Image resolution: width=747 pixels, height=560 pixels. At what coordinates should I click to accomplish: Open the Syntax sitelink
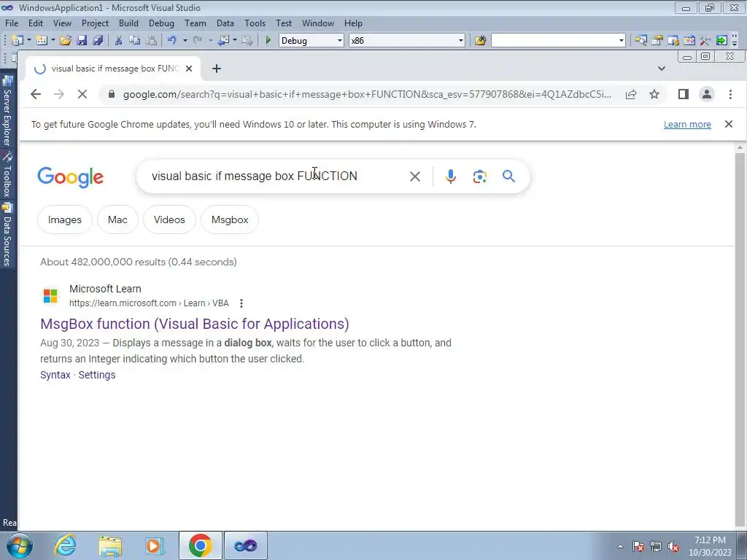(x=55, y=375)
